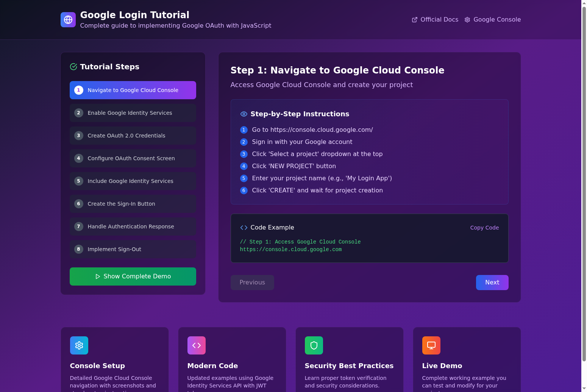
Task: Click the code brackets icon beside Code Example
Action: point(244,227)
